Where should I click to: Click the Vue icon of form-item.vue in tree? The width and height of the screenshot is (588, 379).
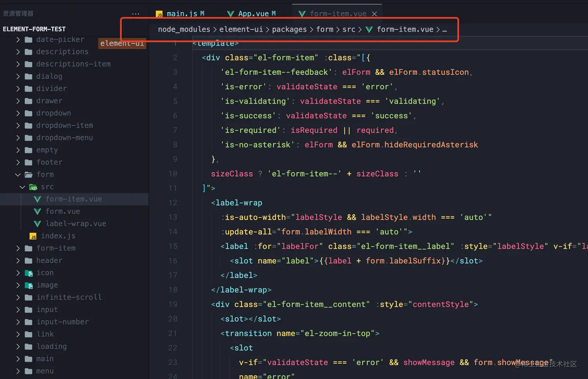[x=37, y=199]
